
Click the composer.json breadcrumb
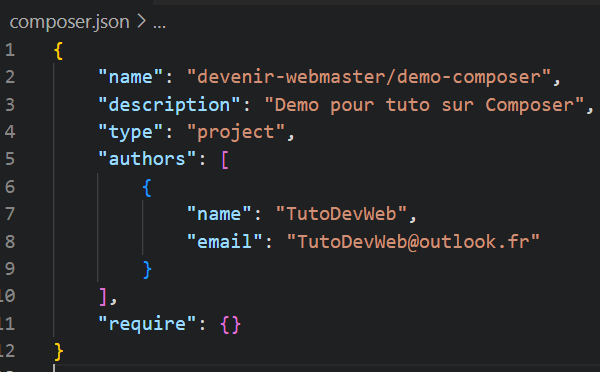[x=70, y=22]
